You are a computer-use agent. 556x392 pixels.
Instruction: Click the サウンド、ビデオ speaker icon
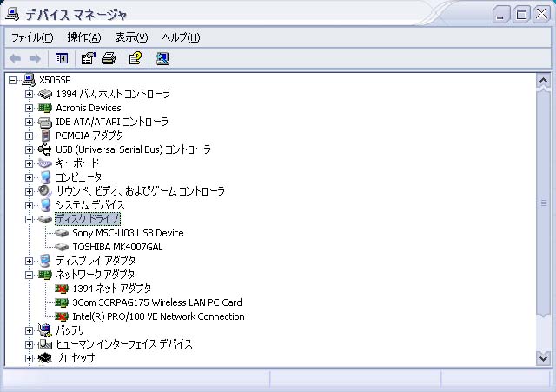(45, 191)
